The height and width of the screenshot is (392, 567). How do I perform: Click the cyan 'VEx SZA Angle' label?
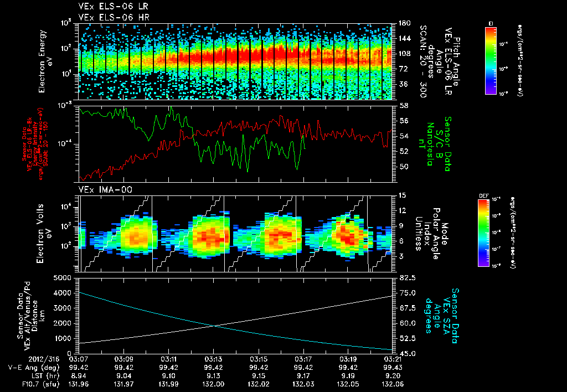[442, 316]
